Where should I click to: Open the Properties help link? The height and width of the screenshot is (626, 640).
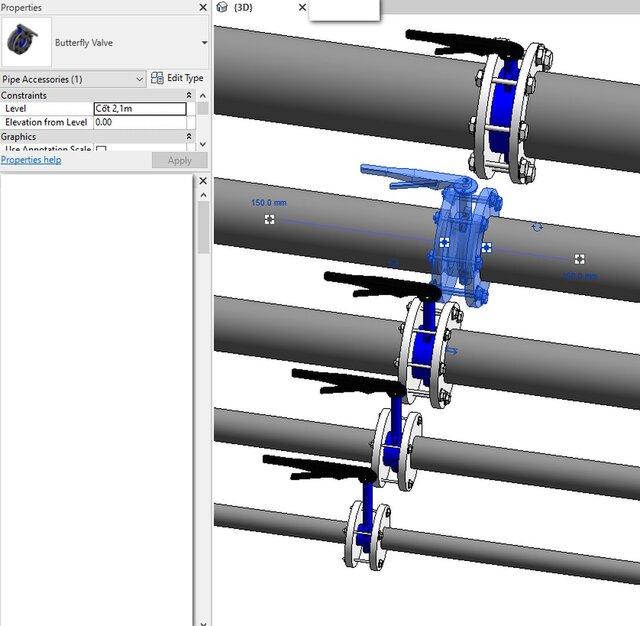coord(31,160)
